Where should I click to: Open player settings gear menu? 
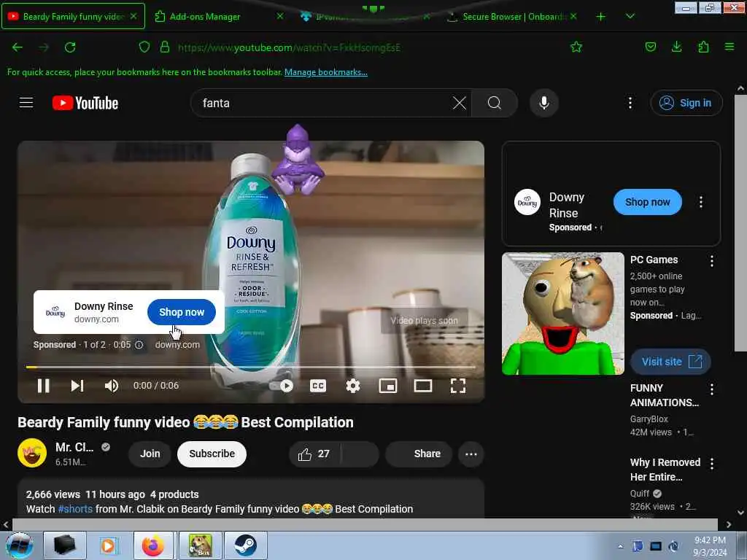coord(352,386)
